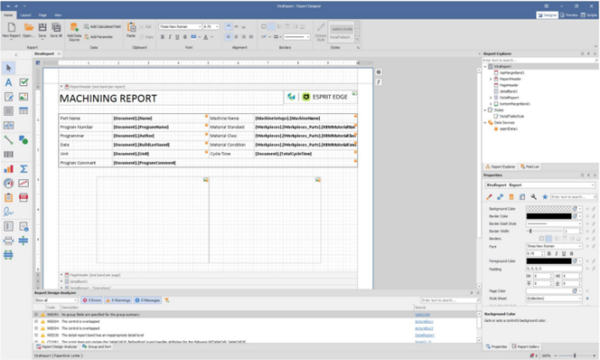Click the Paste icon in Clipboard group

point(131,29)
